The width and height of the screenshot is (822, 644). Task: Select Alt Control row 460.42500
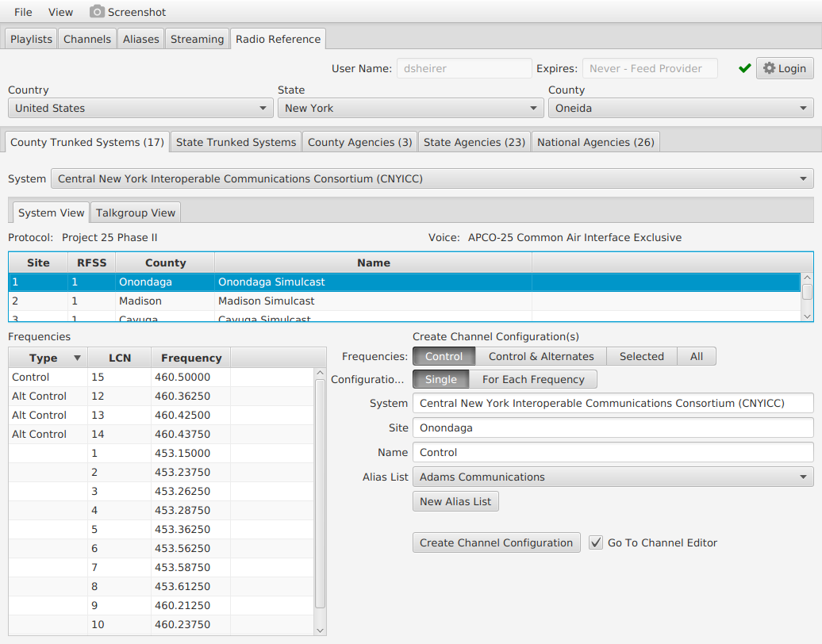pyautogui.click(x=162, y=415)
